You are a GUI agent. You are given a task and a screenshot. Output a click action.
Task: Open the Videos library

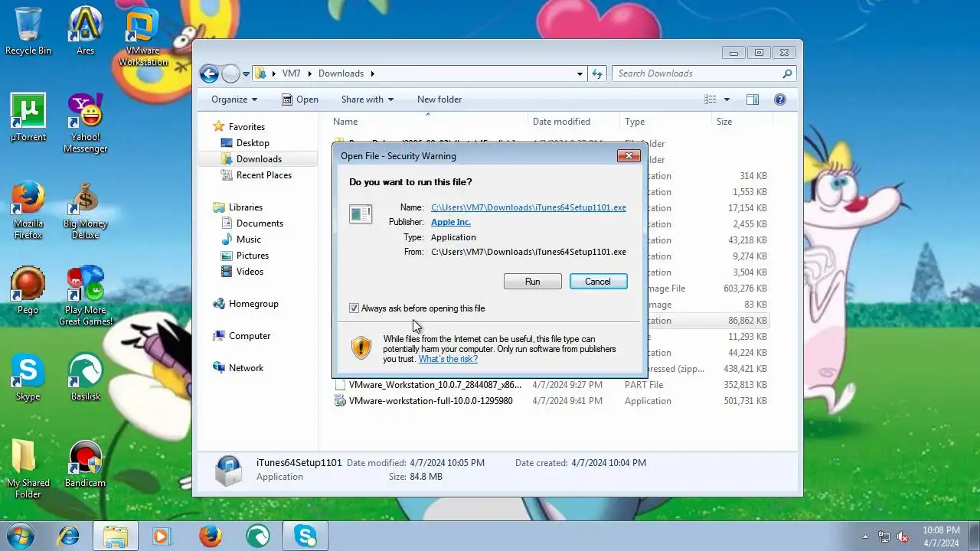pos(250,272)
